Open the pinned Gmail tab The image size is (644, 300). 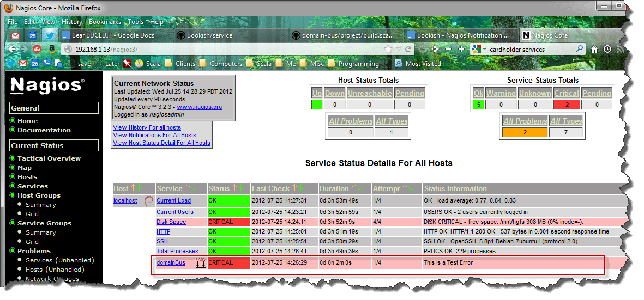click(15, 35)
